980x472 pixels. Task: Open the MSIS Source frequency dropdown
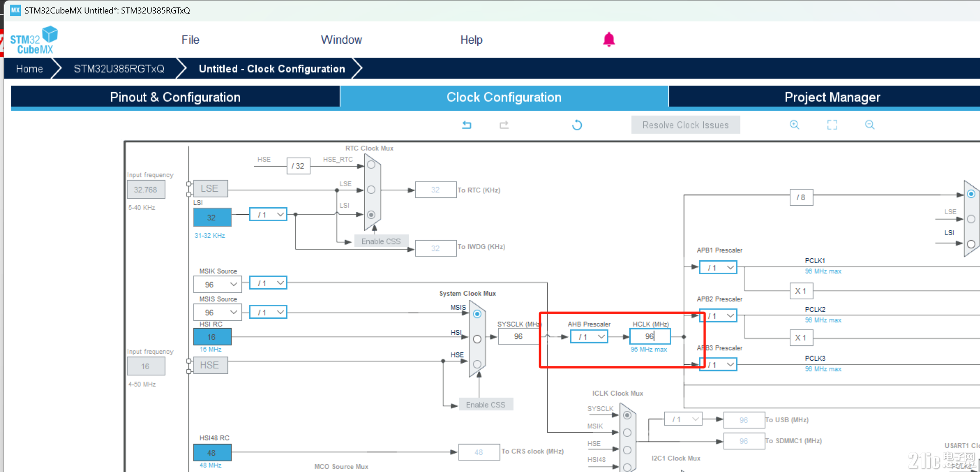click(218, 312)
